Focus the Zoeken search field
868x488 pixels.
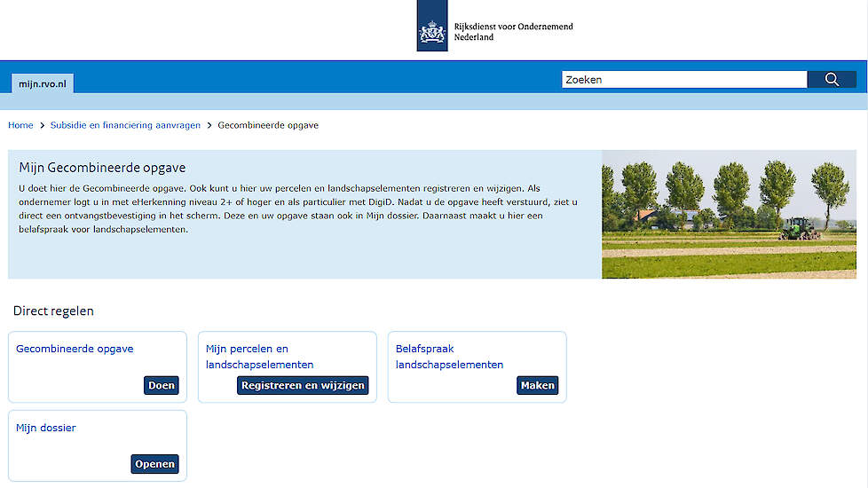click(684, 80)
